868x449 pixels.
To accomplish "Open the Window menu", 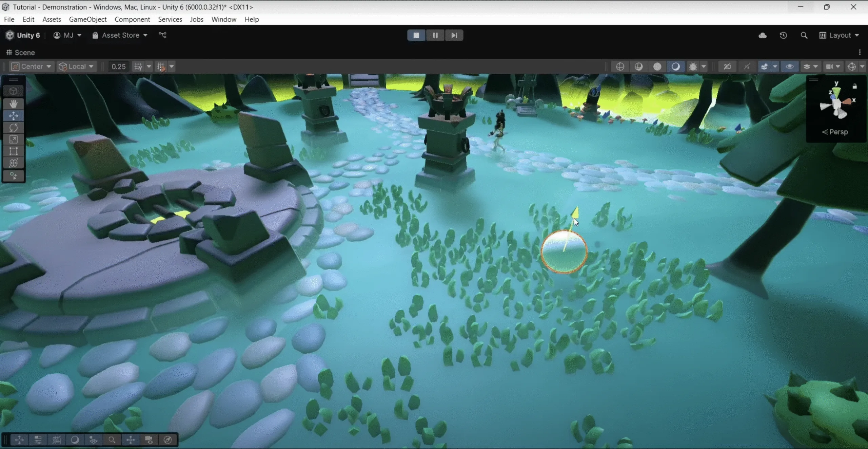I will click(x=223, y=19).
